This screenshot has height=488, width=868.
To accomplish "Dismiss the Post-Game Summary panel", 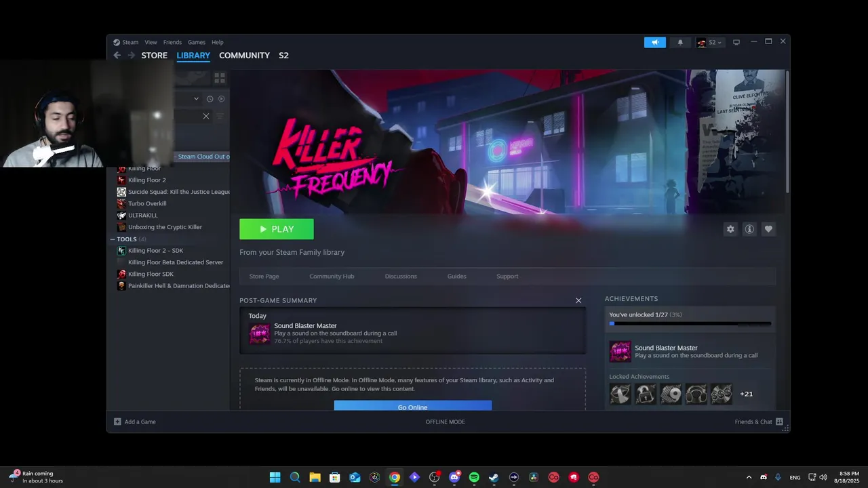I will coord(578,300).
